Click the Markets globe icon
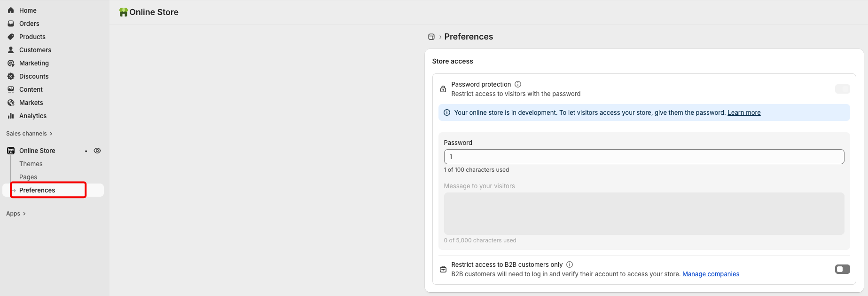868x296 pixels. click(11, 103)
